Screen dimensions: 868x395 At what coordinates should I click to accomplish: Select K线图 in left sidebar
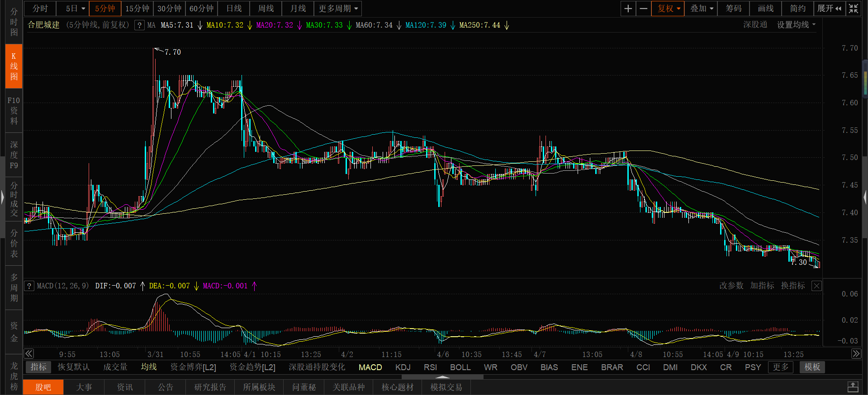point(14,66)
